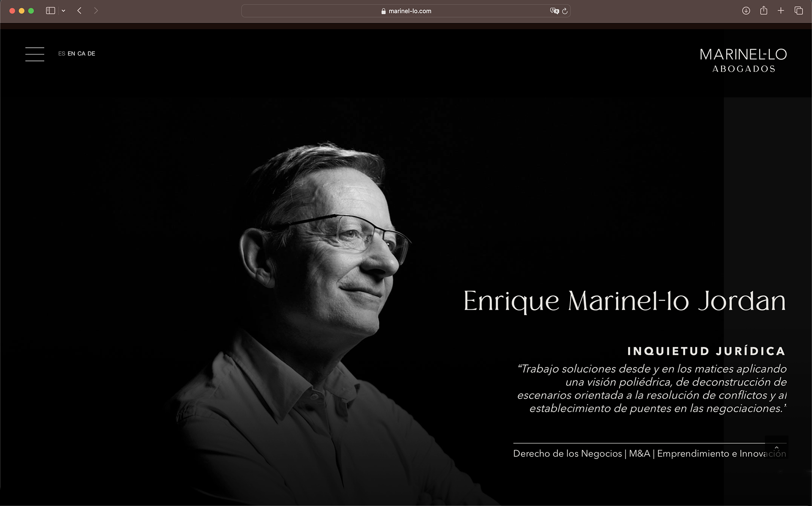812x506 pixels.
Task: Expand the sidebar tab group dropdown
Action: pyautogui.click(x=63, y=11)
